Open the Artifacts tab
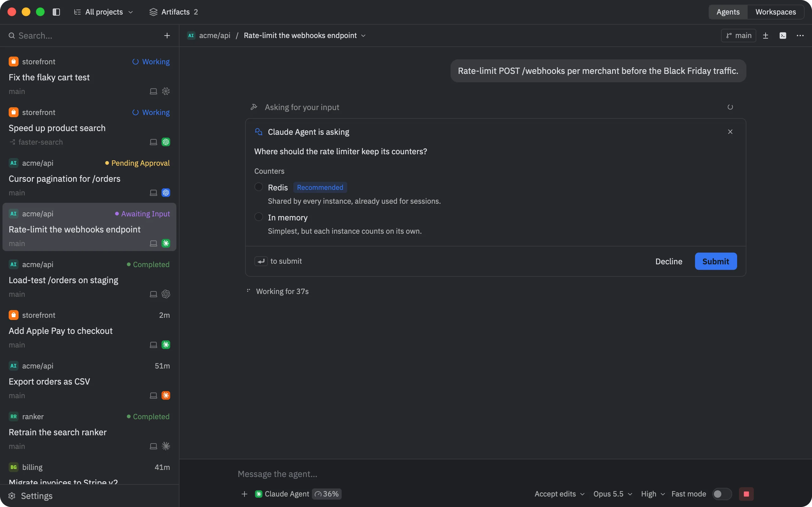This screenshot has height=507, width=812. point(174,12)
